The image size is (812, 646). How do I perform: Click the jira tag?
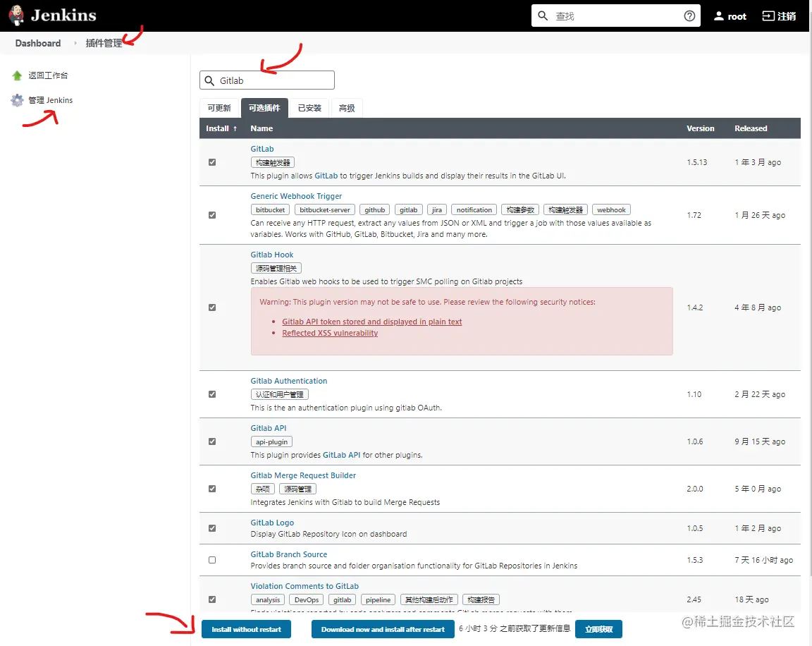point(436,209)
